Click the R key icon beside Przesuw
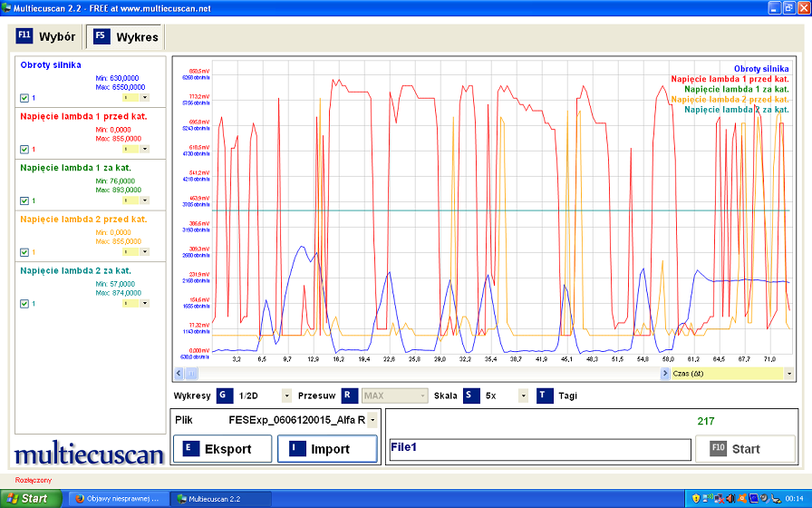 (350, 396)
